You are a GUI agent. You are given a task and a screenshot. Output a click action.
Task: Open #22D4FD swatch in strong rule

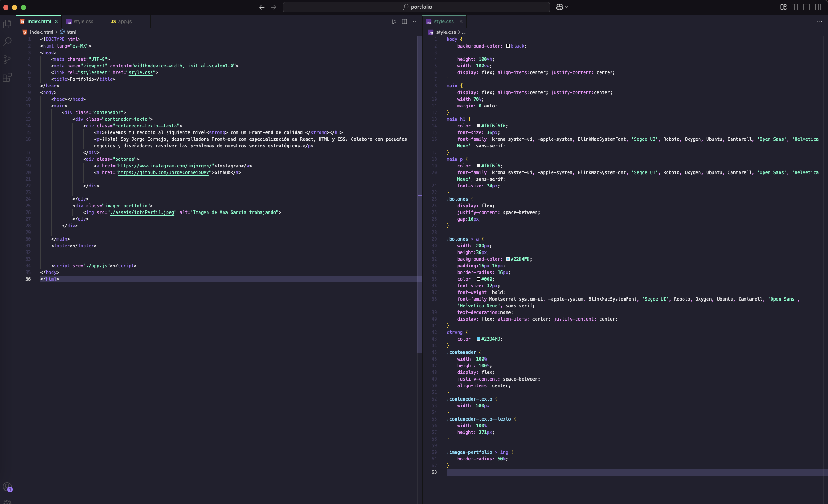[x=479, y=339]
